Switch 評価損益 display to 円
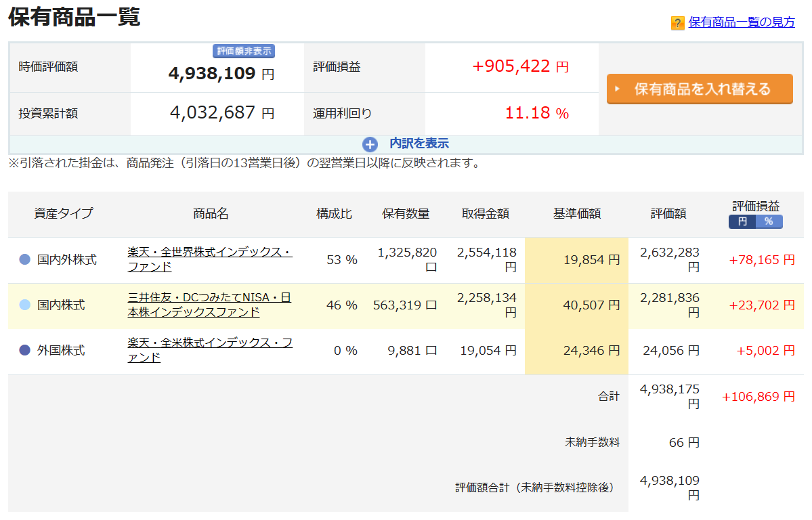 tap(743, 221)
